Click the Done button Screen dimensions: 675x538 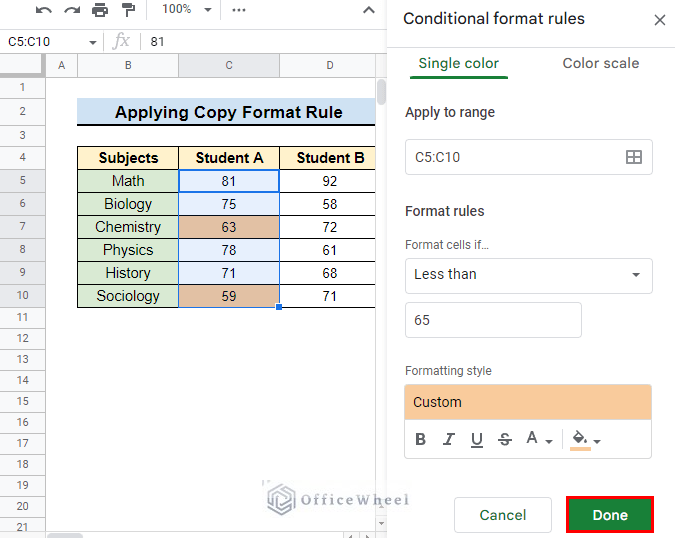(x=609, y=515)
